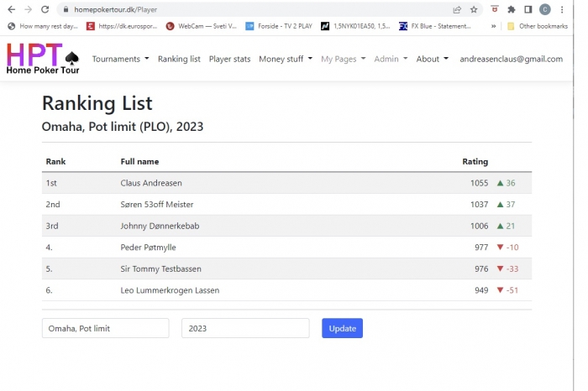Reload the page with refresh icon
Image resolution: width=588 pixels, height=391 pixels.
point(45,9)
